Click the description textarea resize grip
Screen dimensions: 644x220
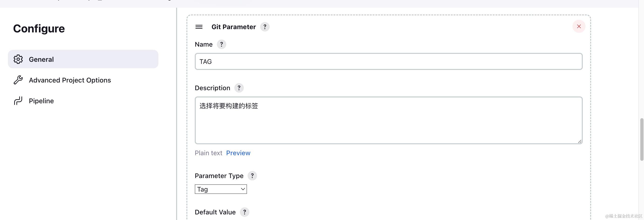[x=579, y=141]
